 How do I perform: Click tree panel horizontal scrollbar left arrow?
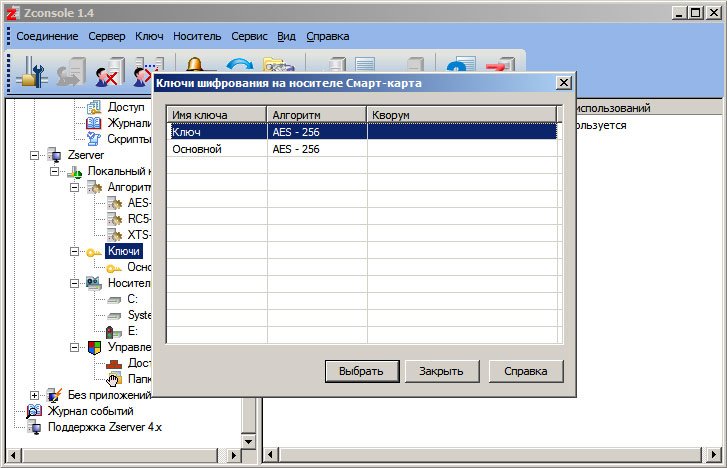click(x=13, y=455)
